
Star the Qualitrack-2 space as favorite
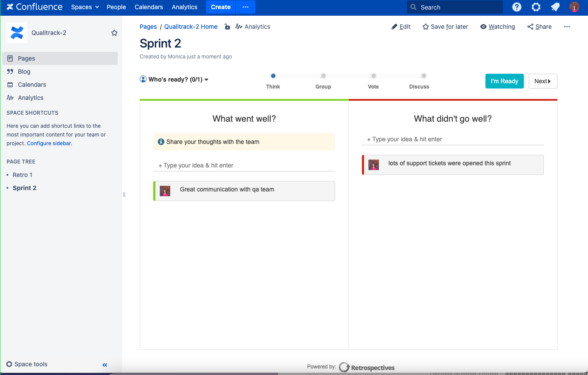[x=114, y=33]
